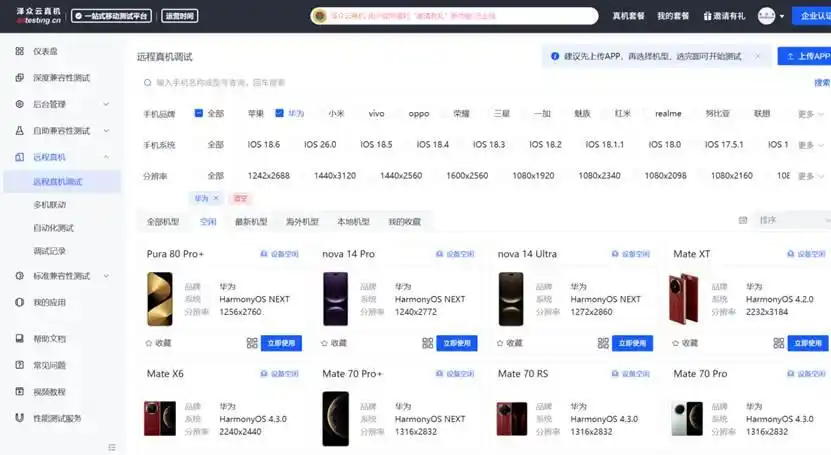Show QR code for Mate XT
The image size is (831, 455).
[x=779, y=343]
